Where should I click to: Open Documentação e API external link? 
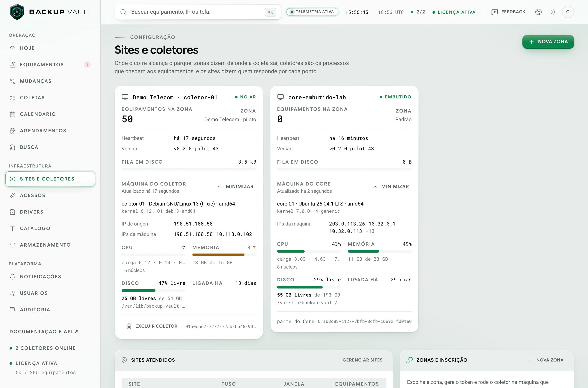point(44,332)
